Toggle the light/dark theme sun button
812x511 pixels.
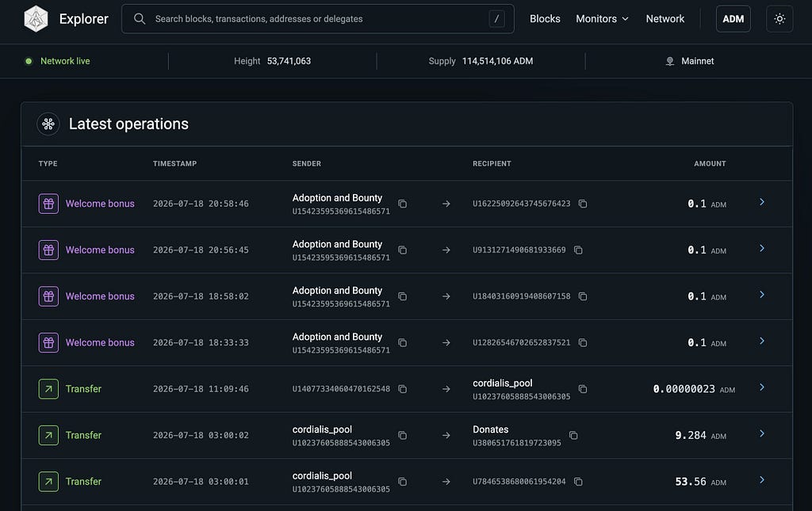coord(779,19)
